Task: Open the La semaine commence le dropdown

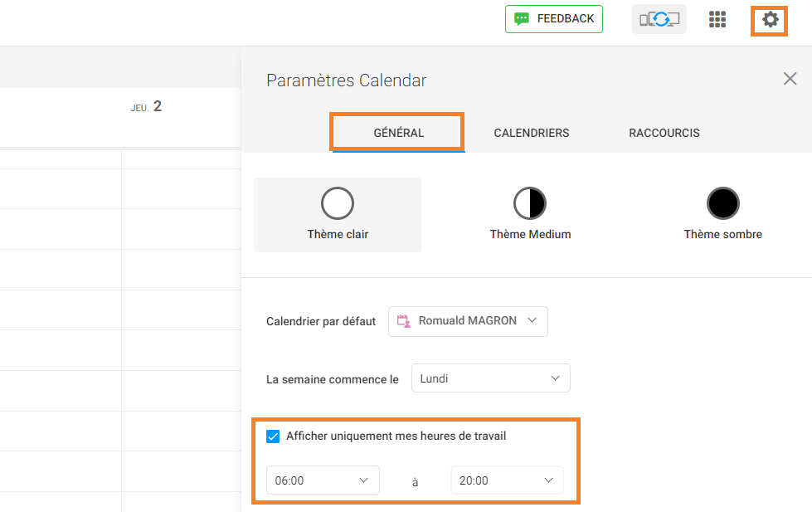Action: click(491, 378)
